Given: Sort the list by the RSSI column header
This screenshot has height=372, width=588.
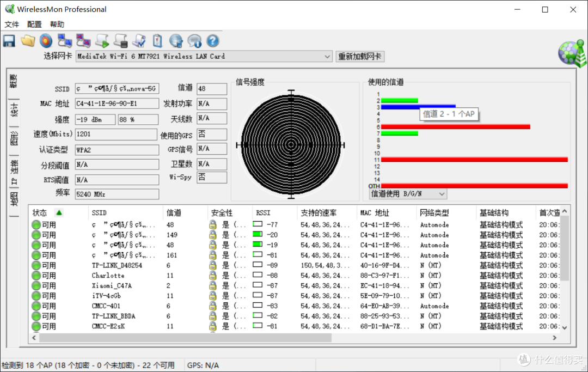Looking at the screenshot, I should tap(274, 213).
